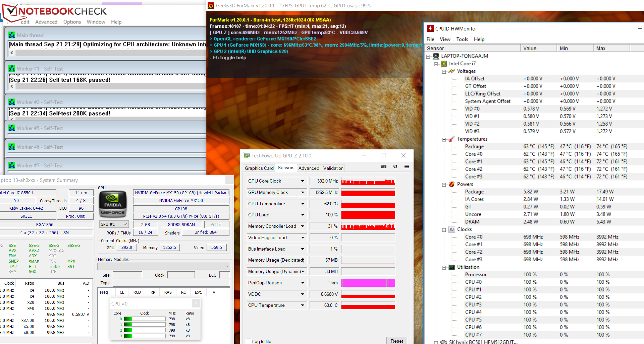This screenshot has width=644, height=344.
Task: Click GPU-Z screenshot camera icon
Action: (x=384, y=166)
